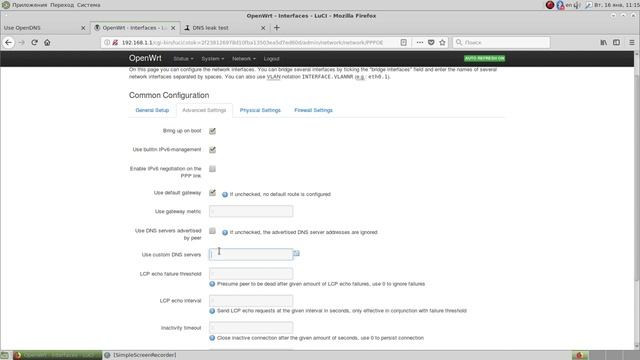The width and height of the screenshot is (640, 360).
Task: Switch to the General Setup tab
Action: tap(152, 110)
